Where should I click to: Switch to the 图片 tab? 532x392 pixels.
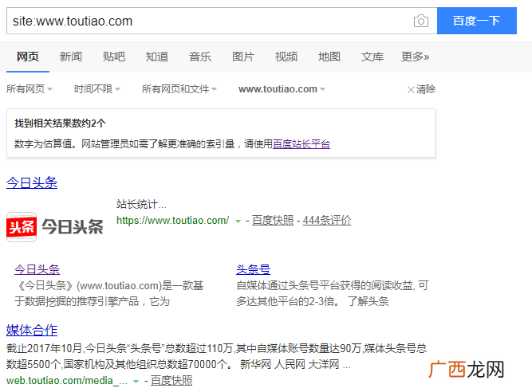point(243,57)
